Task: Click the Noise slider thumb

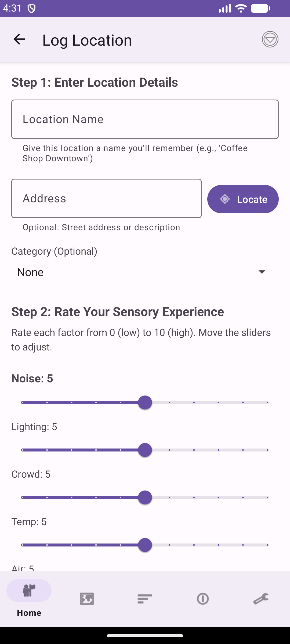Action: [145, 402]
